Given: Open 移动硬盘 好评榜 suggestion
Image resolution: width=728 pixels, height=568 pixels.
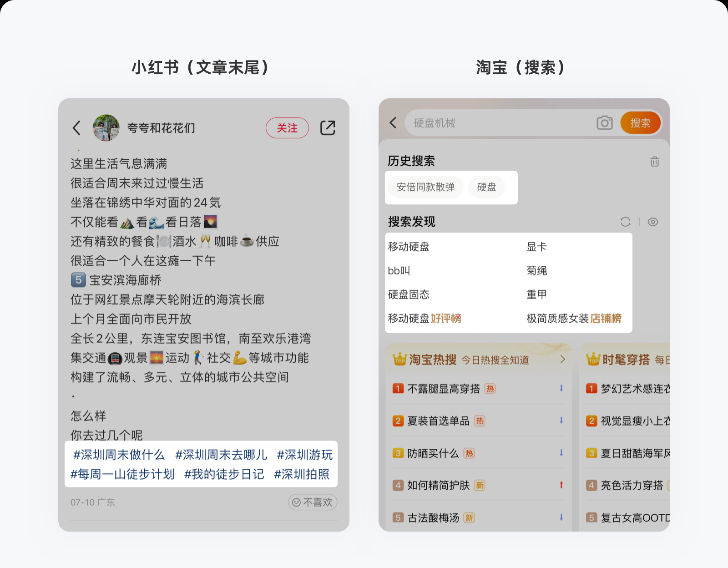Looking at the screenshot, I should click(425, 318).
